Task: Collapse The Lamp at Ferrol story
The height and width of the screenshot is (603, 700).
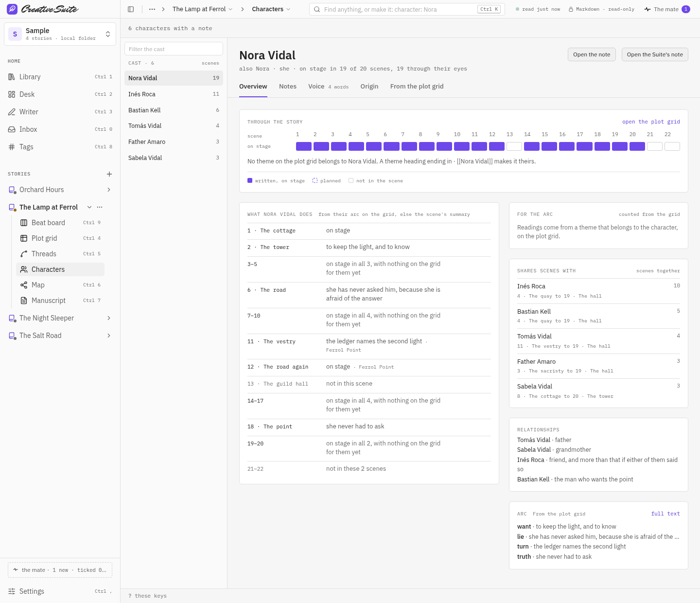Action: point(89,207)
